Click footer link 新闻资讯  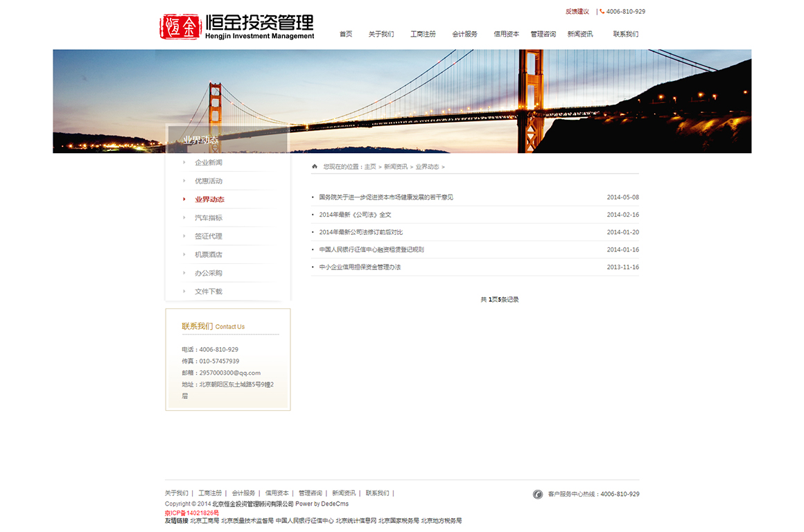tap(344, 493)
